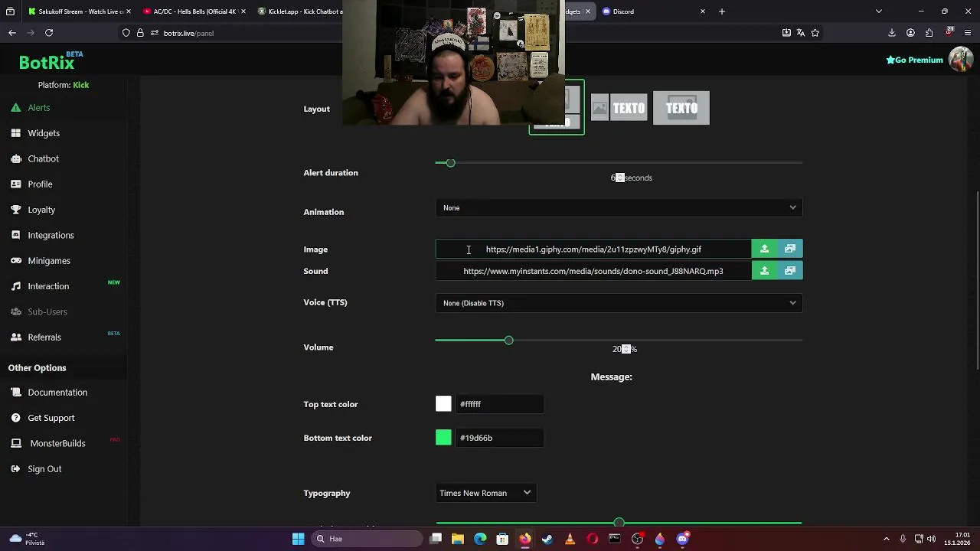
Task: Bookmark this page with the star icon
Action: [815, 33]
